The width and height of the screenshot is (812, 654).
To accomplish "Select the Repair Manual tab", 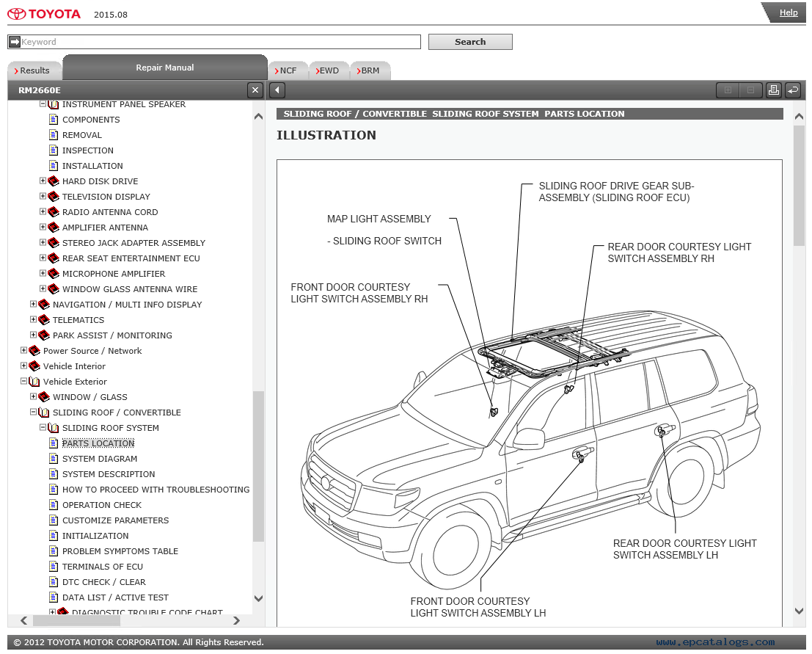I will (x=165, y=68).
